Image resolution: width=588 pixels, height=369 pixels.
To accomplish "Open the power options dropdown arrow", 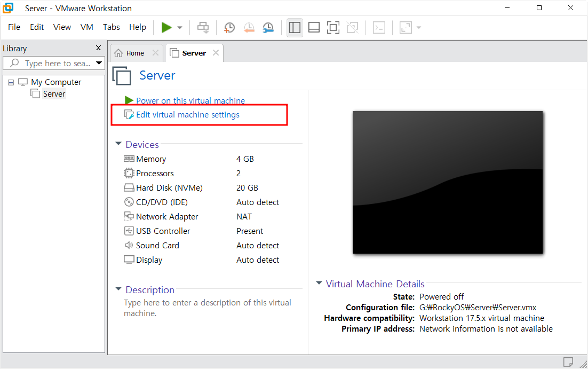I will 180,27.
